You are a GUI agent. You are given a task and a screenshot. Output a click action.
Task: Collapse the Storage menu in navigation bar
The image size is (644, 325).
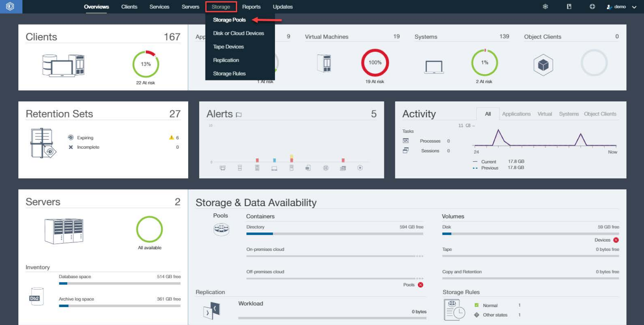[221, 7]
